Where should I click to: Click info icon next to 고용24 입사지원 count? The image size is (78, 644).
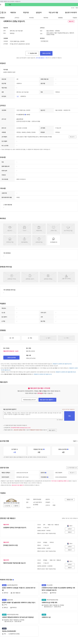click(x=68, y=449)
